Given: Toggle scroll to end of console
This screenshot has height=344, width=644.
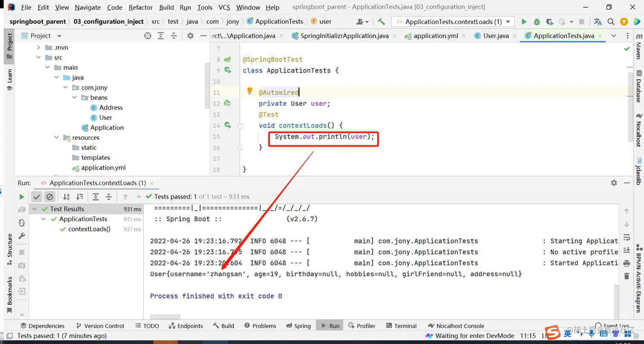Looking at the screenshot, I should (627, 250).
